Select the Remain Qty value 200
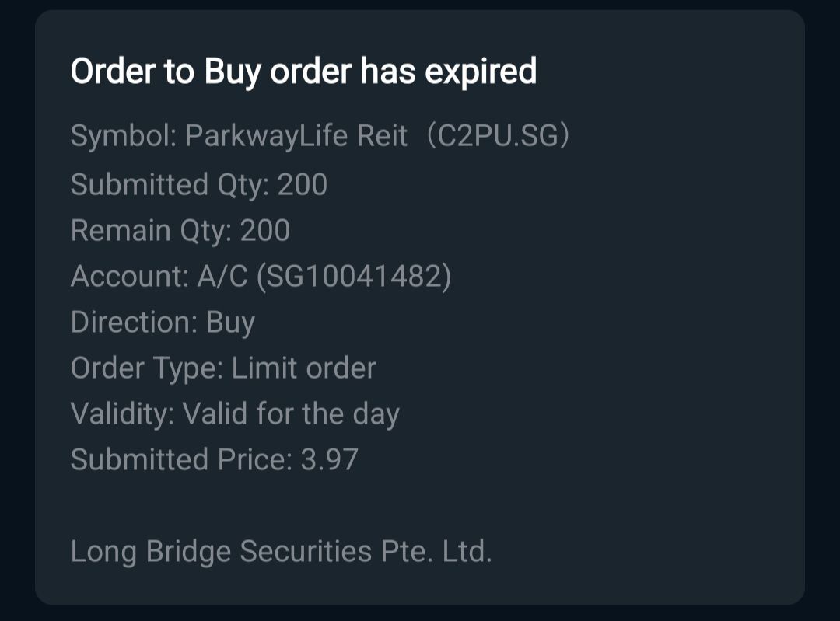This screenshot has width=840, height=621. point(265,231)
